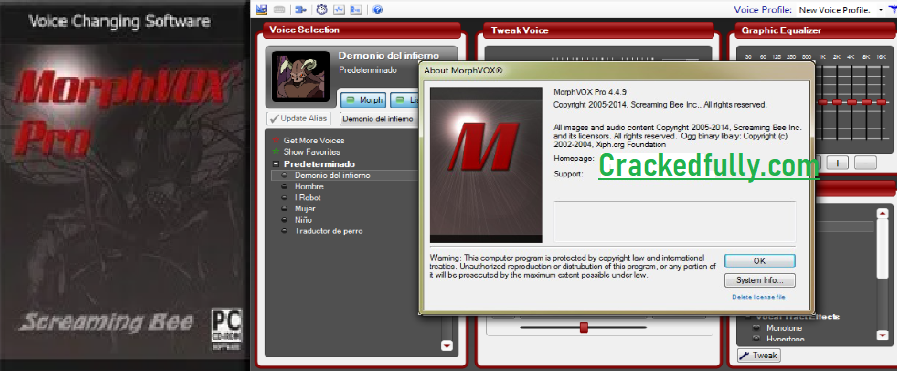The image size is (897, 371).
Task: Click the System Info... button
Action: coord(760,281)
